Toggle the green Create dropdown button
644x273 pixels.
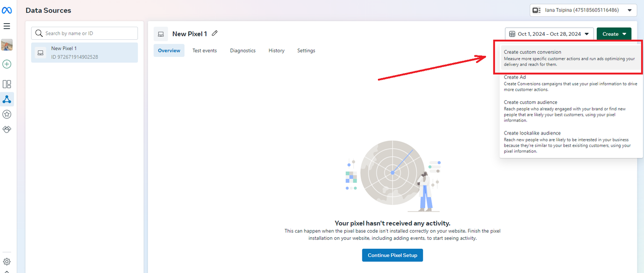click(x=614, y=34)
